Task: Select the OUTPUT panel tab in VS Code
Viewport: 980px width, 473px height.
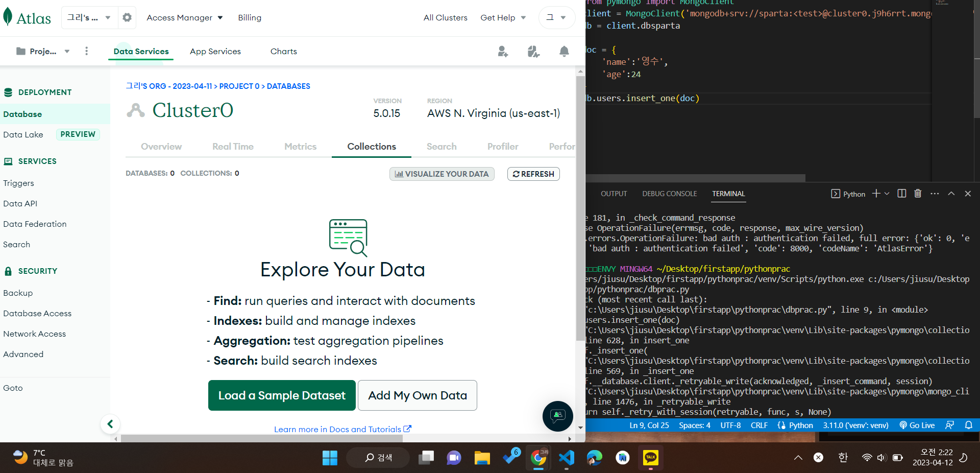Action: point(614,194)
